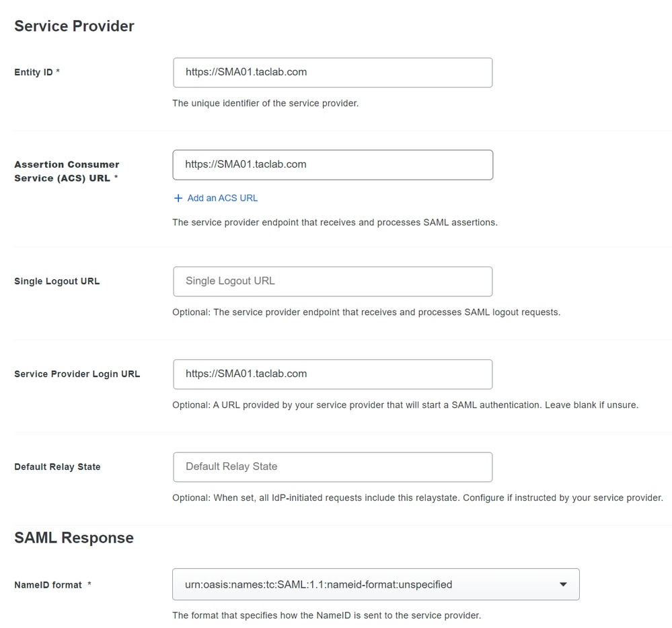The height and width of the screenshot is (628, 672).
Task: Click the Assertion Consumer Service (ACS) URL label
Action: (x=67, y=171)
